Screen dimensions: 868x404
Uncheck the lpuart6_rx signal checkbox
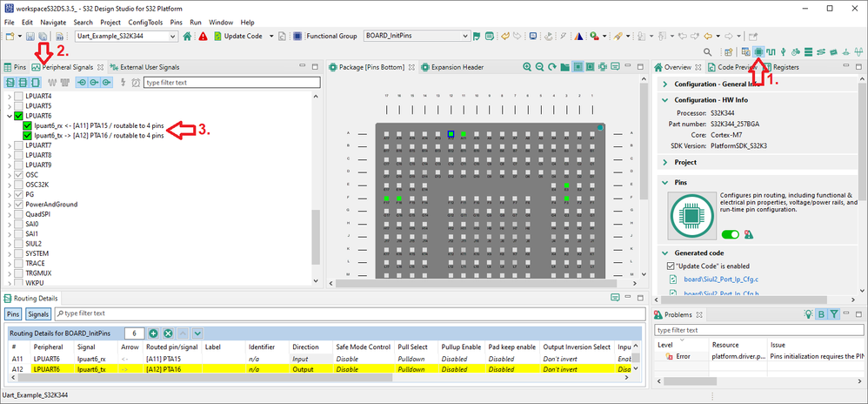pos(28,125)
